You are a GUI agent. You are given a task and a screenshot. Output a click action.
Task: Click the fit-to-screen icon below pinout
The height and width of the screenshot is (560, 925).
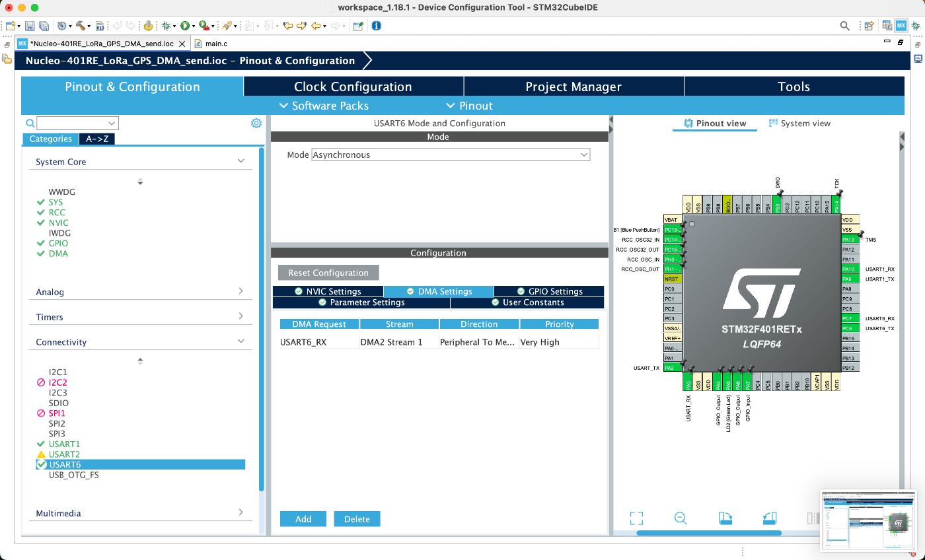click(636, 518)
